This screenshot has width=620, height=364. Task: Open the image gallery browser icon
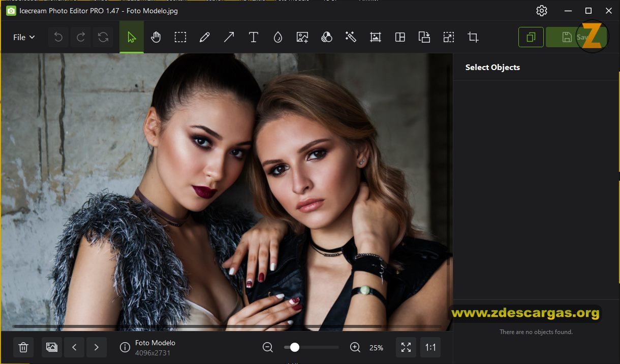(52, 347)
